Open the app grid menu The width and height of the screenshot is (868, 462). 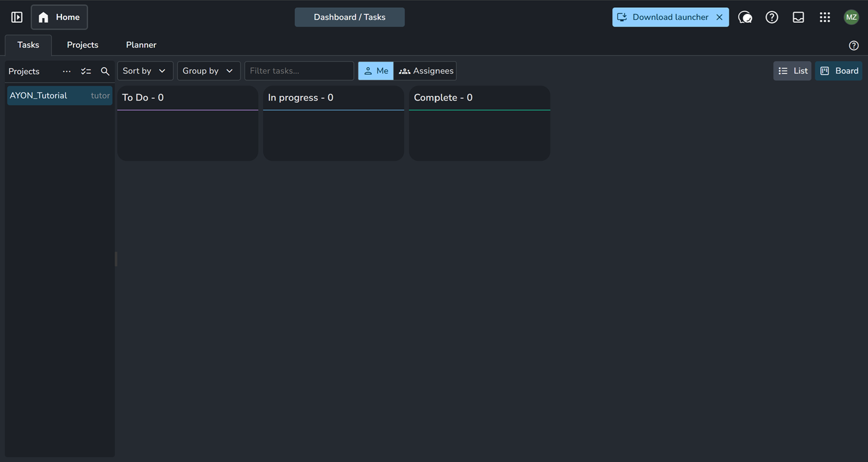click(x=825, y=17)
